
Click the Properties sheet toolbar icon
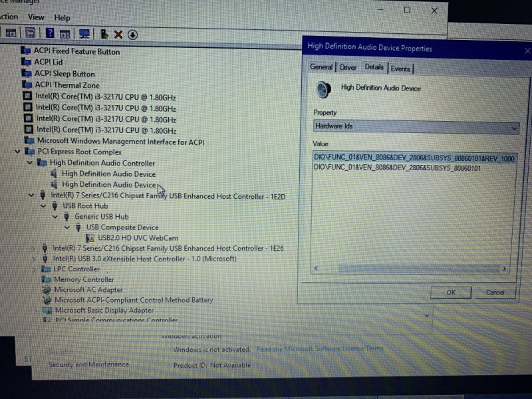tap(30, 33)
